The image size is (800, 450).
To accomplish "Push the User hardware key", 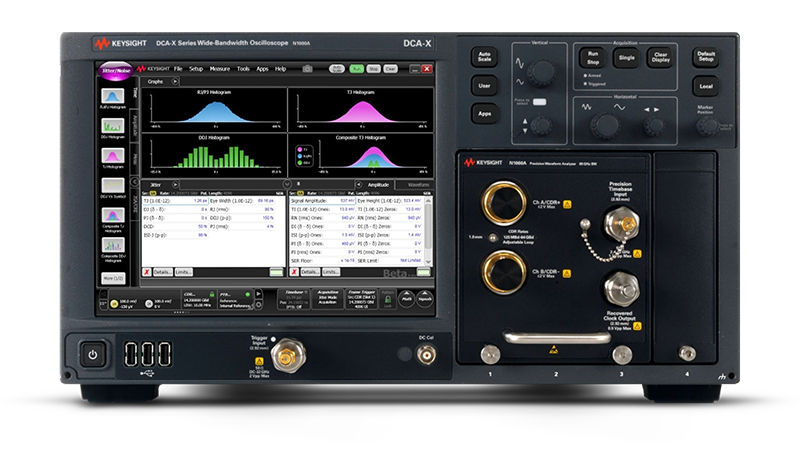I will click(484, 86).
